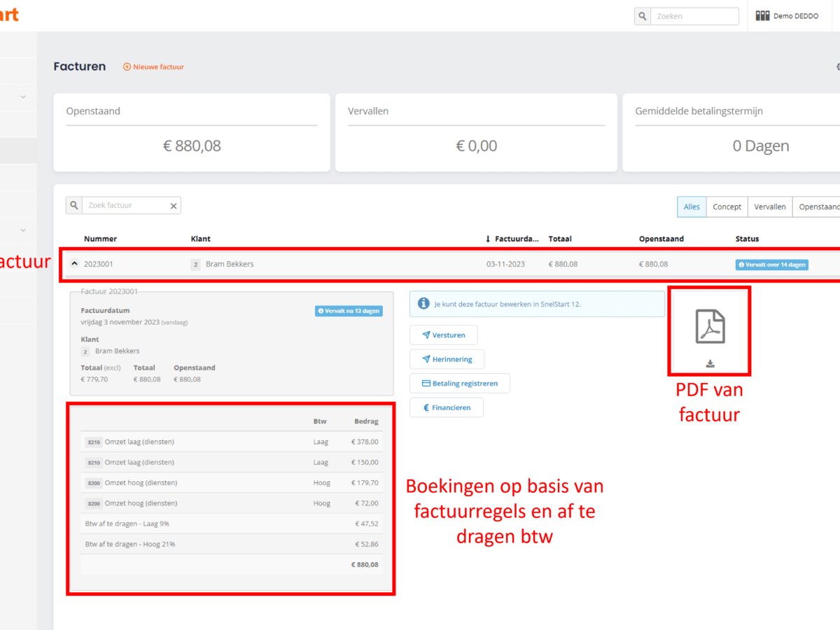Click the PDF invoice document icon
This screenshot has width=840, height=630.
click(710, 326)
